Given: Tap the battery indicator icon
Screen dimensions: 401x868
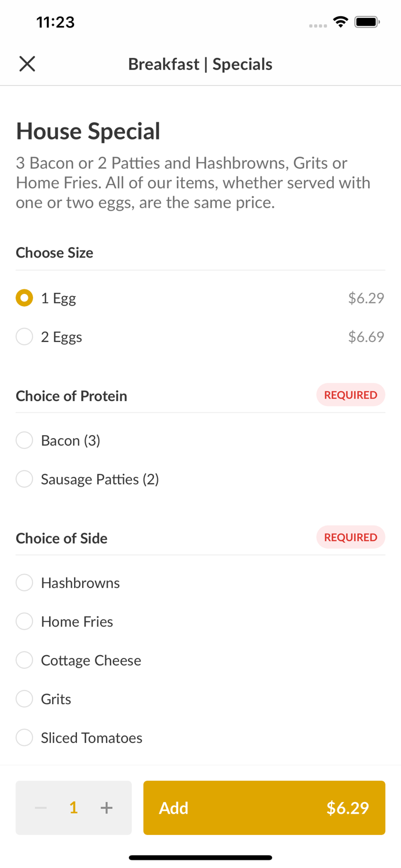Looking at the screenshot, I should pos(367,22).
